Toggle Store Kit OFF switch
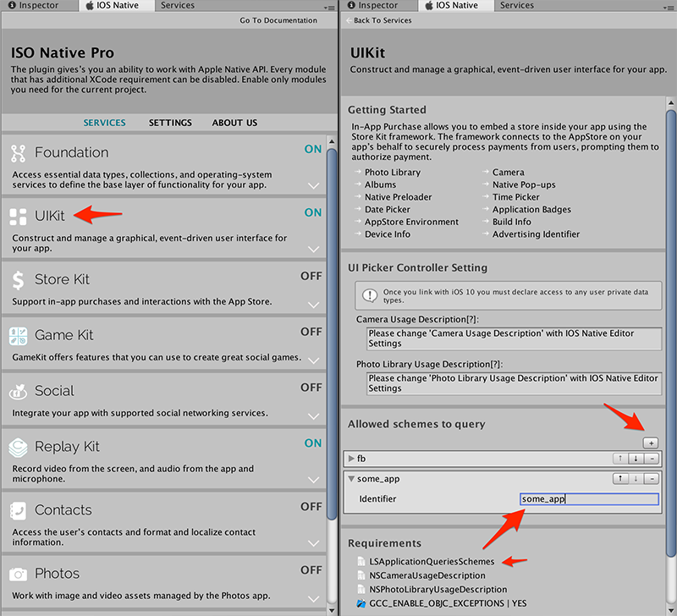 (x=311, y=276)
